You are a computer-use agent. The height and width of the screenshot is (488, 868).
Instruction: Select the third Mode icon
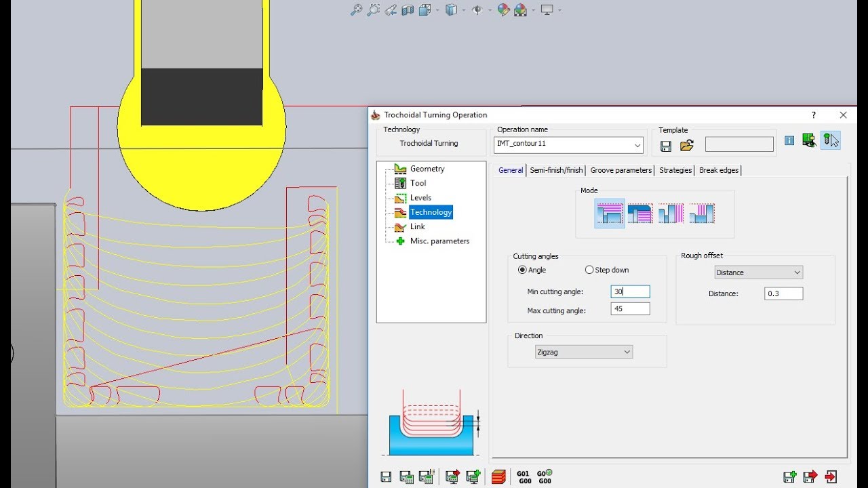point(671,213)
